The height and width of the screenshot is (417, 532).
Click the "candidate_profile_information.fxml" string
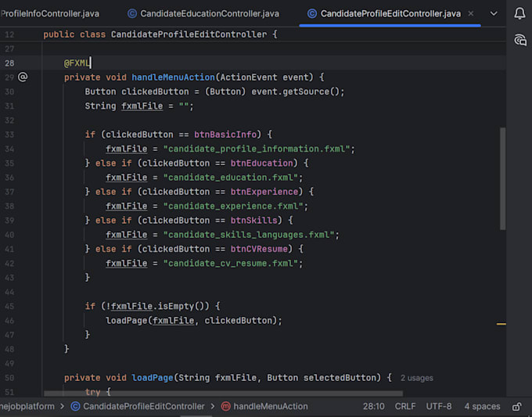[x=257, y=149]
